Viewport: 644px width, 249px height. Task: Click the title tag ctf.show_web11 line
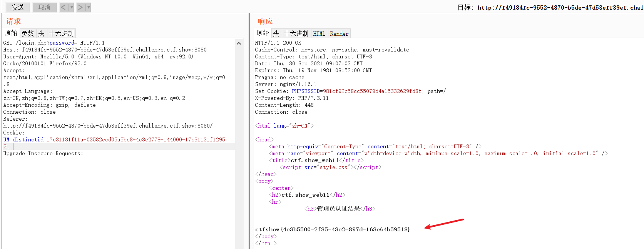pos(316,160)
